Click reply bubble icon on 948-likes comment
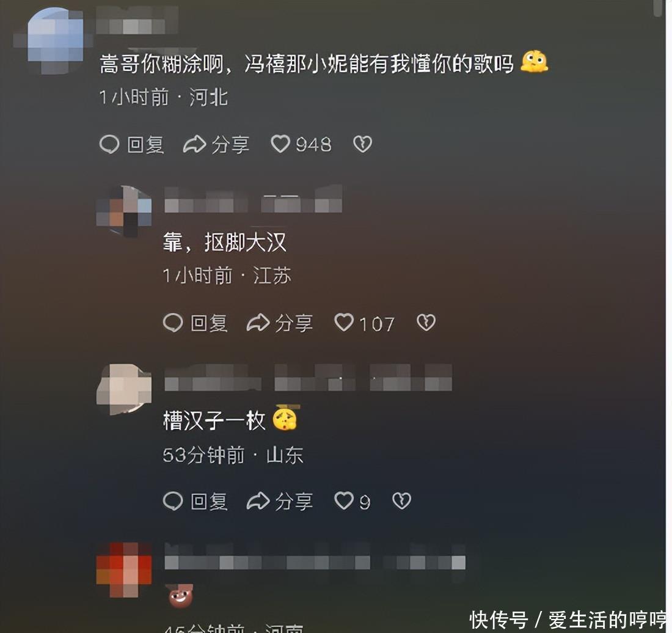Screen dimensions: 672x633 (109, 144)
